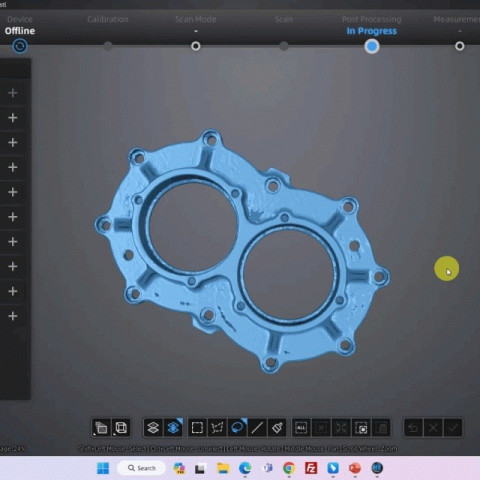Image resolution: width=480 pixels, height=480 pixels.
Task: Jump to the Measurement workflow step
Action: [459, 46]
